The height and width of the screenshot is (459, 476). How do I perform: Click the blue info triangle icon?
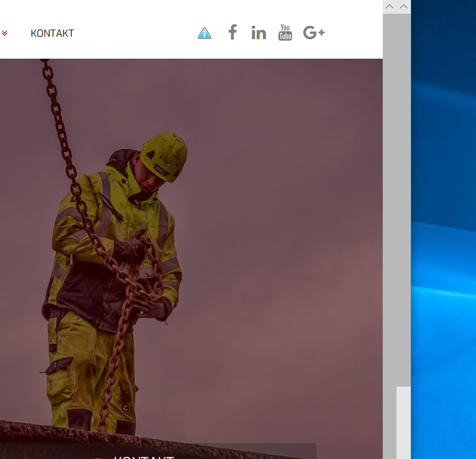pyautogui.click(x=205, y=33)
